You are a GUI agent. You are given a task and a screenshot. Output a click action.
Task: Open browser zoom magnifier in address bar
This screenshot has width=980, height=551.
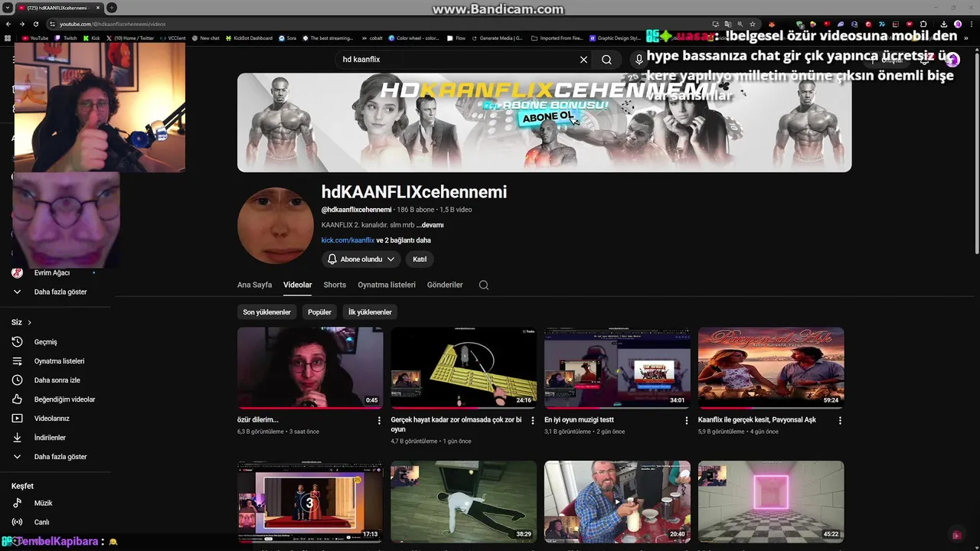tap(740, 24)
